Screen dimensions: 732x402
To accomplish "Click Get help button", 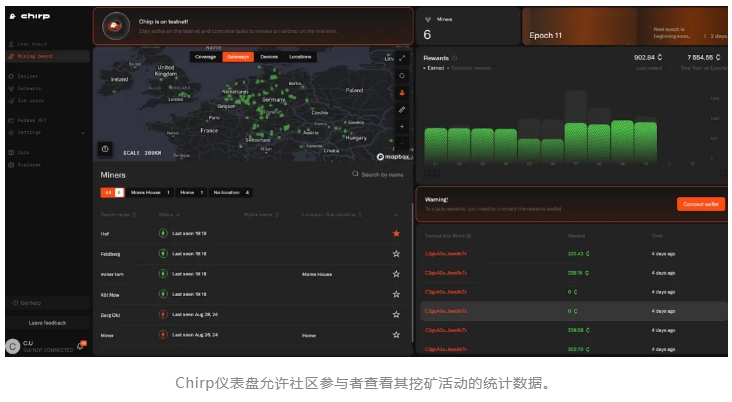I will [47, 303].
